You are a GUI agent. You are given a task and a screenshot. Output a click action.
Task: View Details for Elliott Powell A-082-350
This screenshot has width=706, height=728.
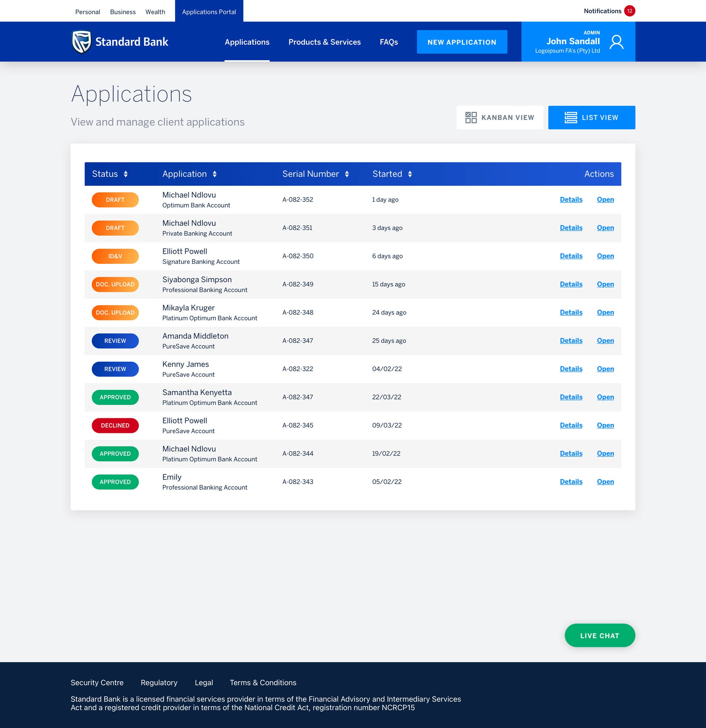click(571, 256)
